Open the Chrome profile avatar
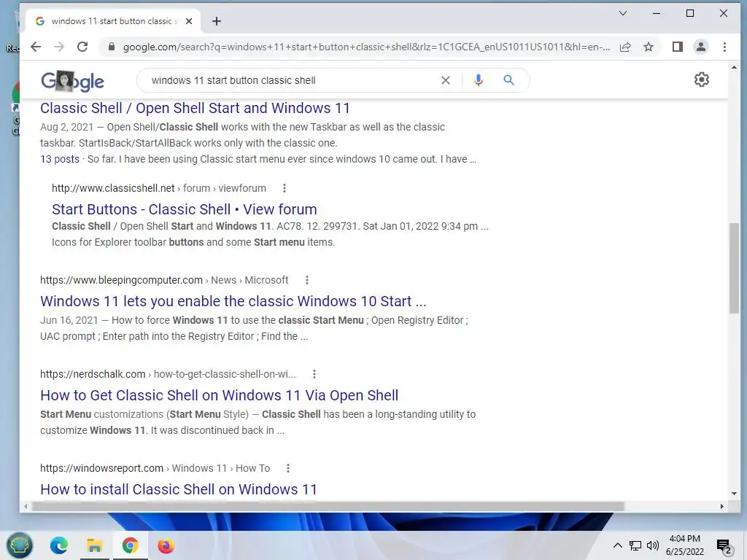 (x=701, y=47)
